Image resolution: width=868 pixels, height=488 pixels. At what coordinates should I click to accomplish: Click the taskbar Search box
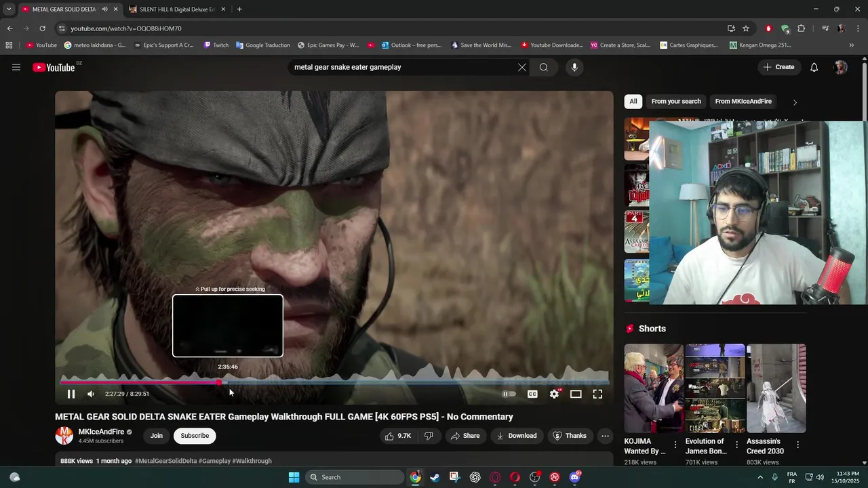click(x=354, y=477)
